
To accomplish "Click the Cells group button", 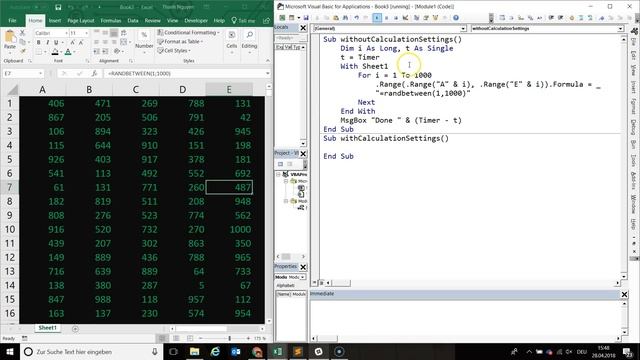I will [231, 40].
